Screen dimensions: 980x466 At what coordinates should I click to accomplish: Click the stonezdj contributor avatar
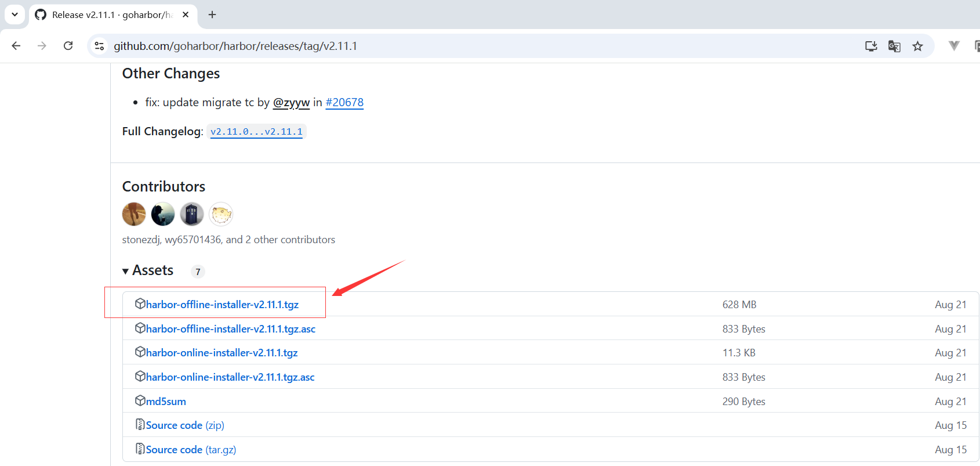[x=134, y=214]
